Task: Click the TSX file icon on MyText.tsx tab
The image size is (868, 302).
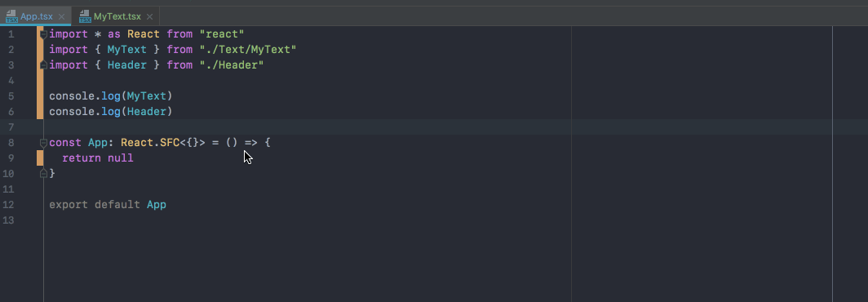Action: click(x=85, y=16)
